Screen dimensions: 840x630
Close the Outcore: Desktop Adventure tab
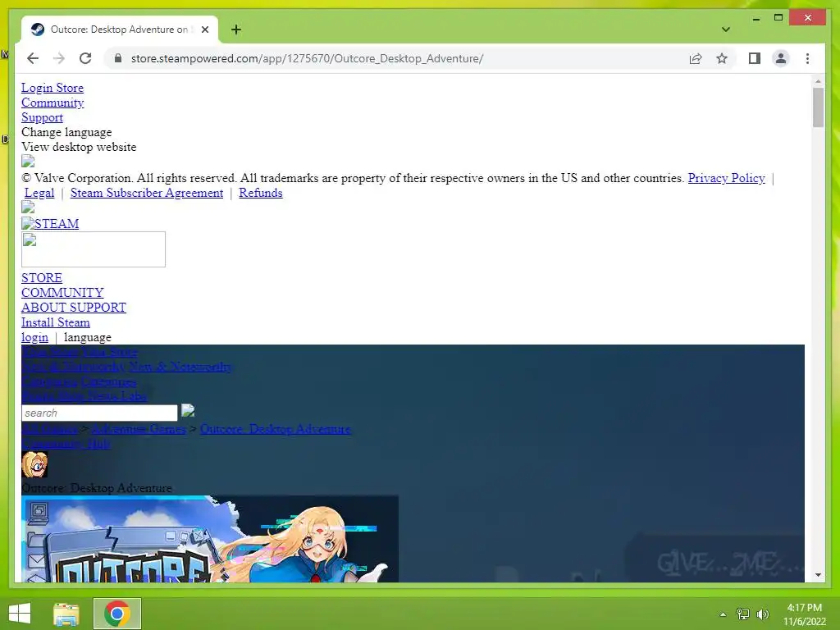tap(204, 30)
